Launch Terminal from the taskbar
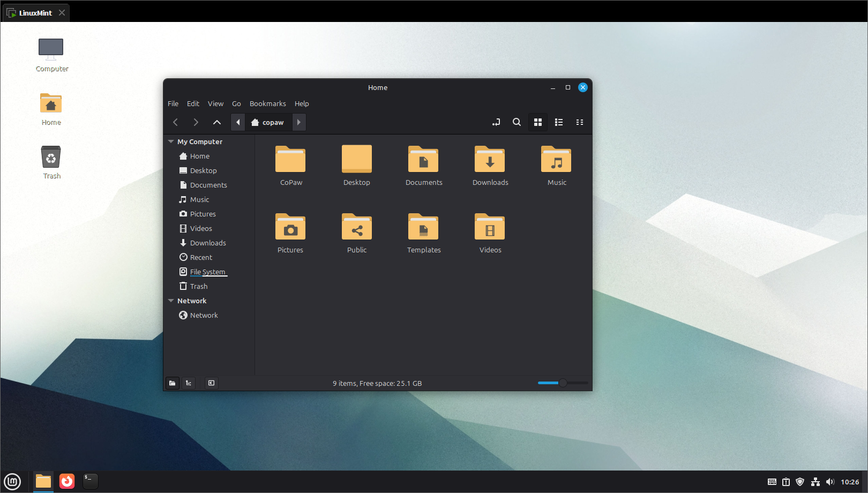Image resolution: width=868 pixels, height=493 pixels. 91,481
